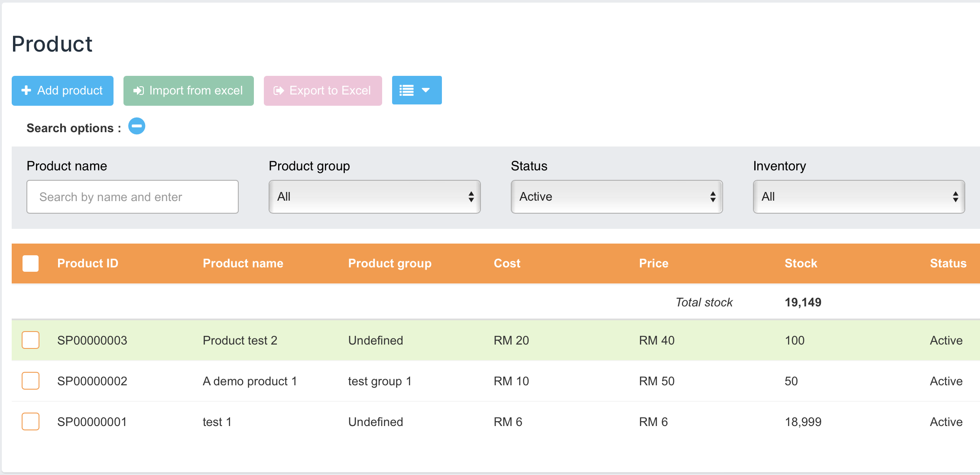The height and width of the screenshot is (475, 980).
Task: Click the plus icon on Add product
Action: point(26,90)
